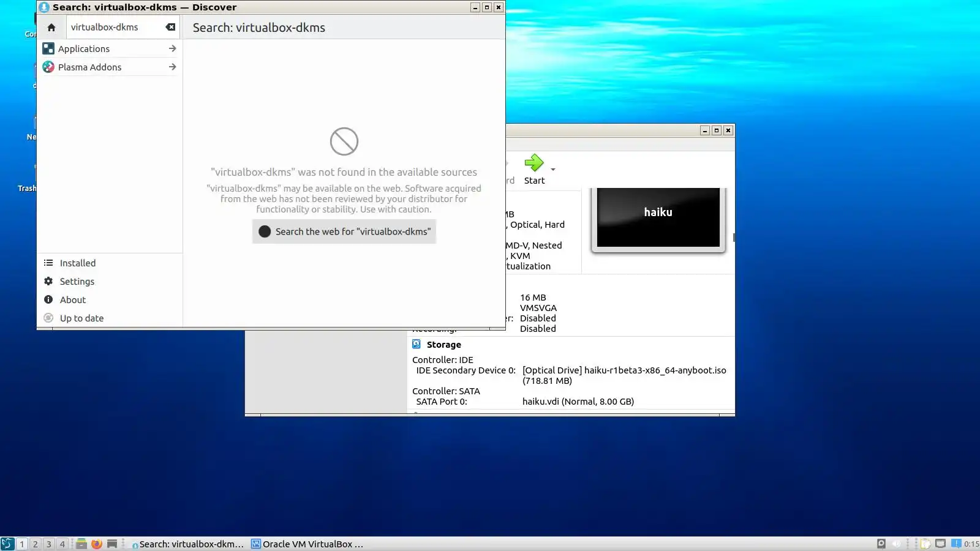Click the Applications category icon
Image resolution: width=980 pixels, height=551 pixels.
pyautogui.click(x=48, y=48)
